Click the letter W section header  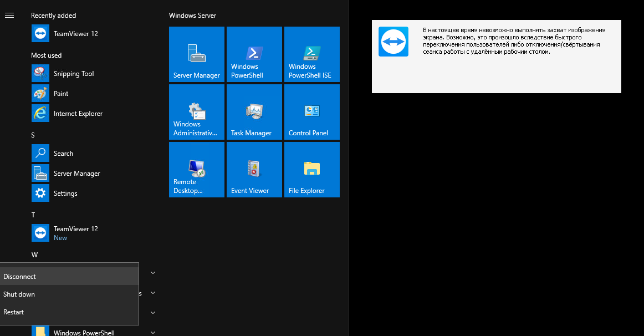34,254
